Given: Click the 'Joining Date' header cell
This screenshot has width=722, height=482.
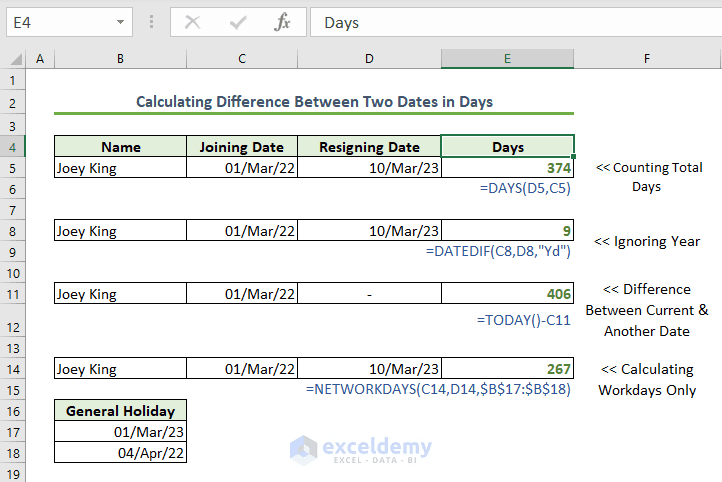Looking at the screenshot, I should coord(242,147).
